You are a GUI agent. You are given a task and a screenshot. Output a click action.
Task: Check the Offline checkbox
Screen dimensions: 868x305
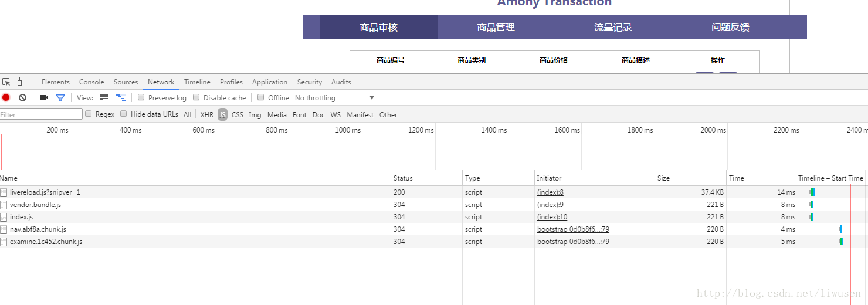click(x=260, y=97)
